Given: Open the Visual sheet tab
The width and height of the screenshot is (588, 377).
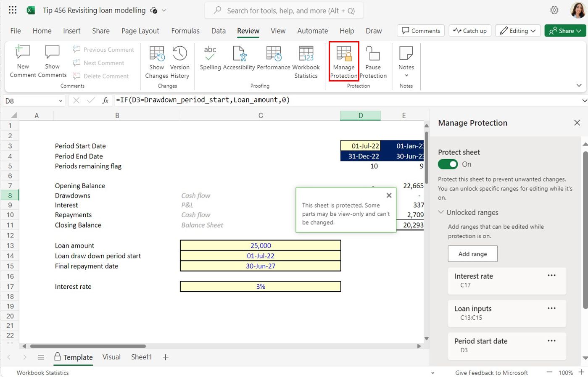Looking at the screenshot, I should (x=111, y=357).
